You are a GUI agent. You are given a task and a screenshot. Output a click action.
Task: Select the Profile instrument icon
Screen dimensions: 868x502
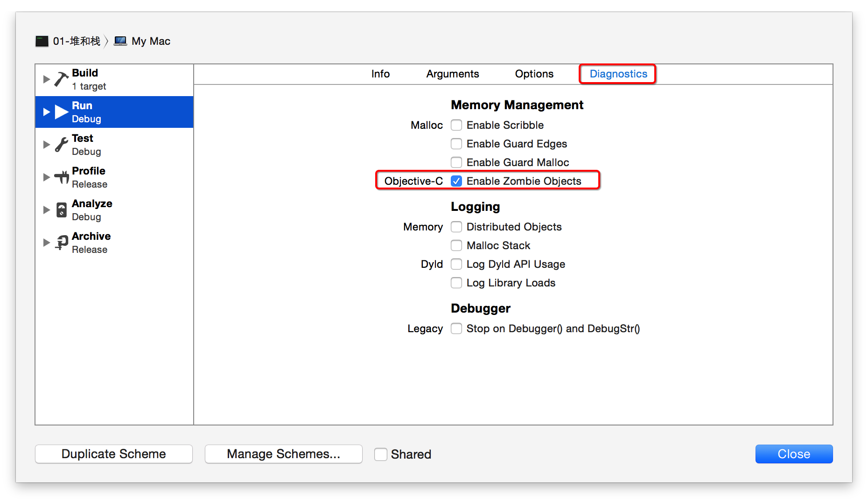point(61,177)
